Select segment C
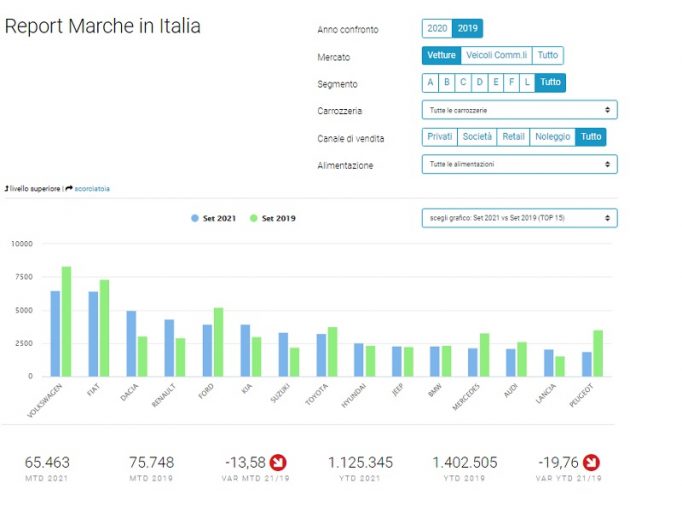This screenshot has height=512, width=682. pyautogui.click(x=463, y=83)
